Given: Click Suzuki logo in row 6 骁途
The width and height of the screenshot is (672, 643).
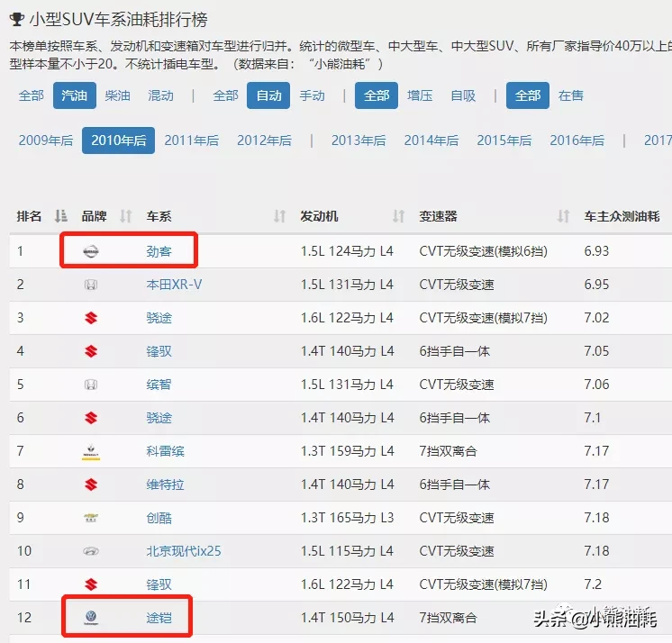Looking at the screenshot, I should click(91, 418).
